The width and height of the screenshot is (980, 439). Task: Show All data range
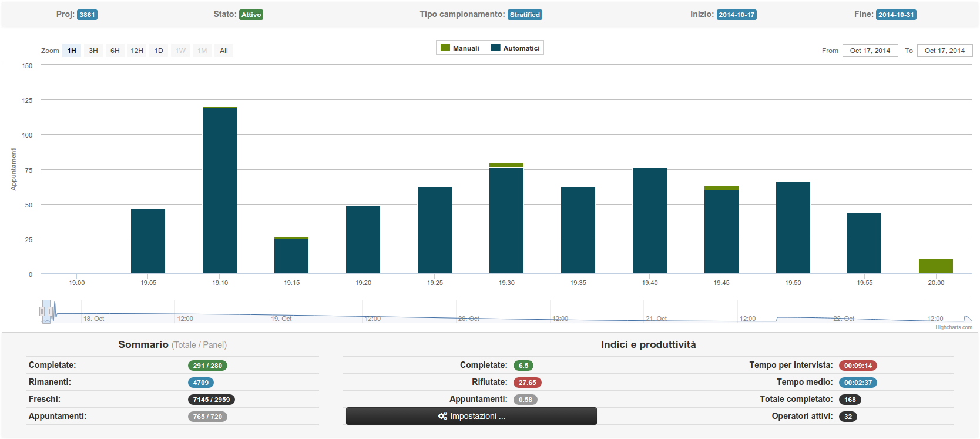pyautogui.click(x=224, y=51)
